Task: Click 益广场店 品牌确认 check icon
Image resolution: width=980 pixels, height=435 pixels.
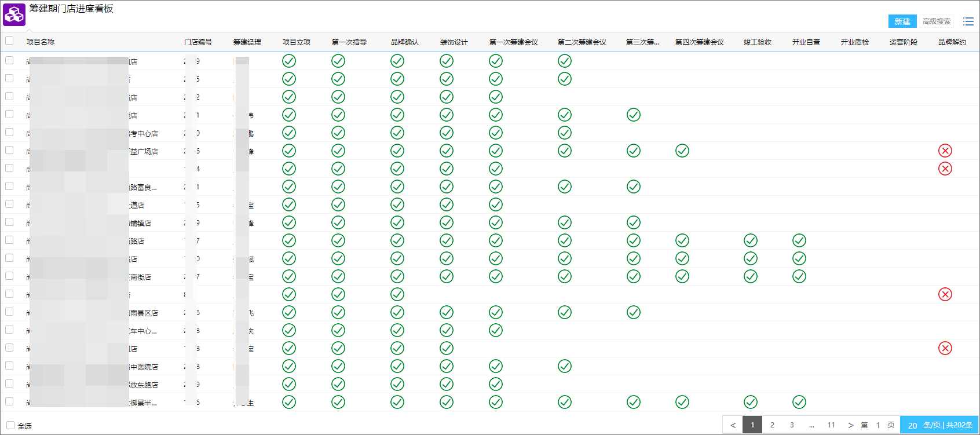Action: [x=397, y=151]
